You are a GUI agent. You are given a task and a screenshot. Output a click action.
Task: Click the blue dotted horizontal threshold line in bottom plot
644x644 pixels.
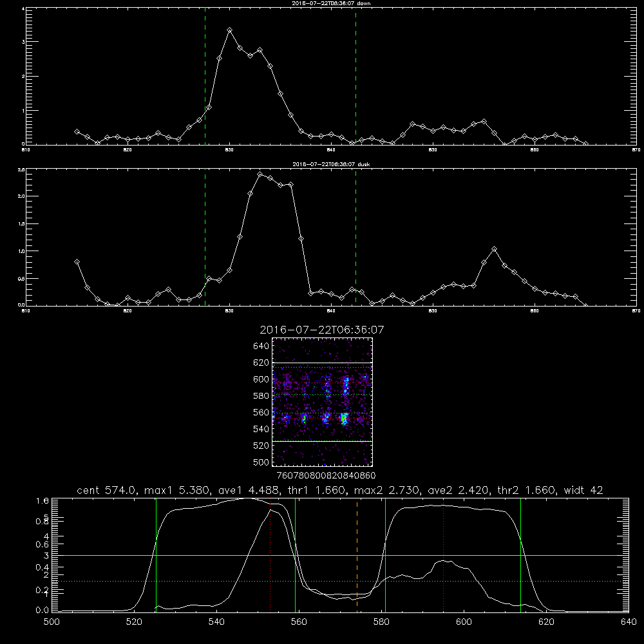(340, 581)
